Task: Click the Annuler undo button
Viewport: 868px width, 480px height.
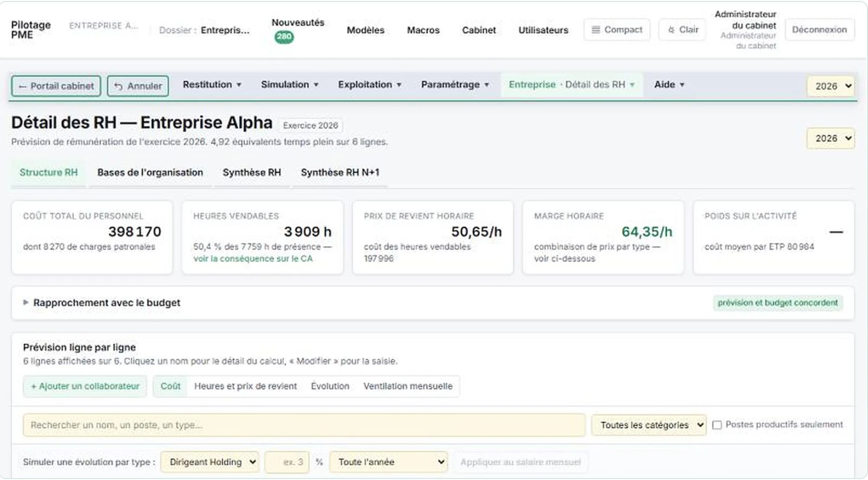Action: (x=138, y=86)
